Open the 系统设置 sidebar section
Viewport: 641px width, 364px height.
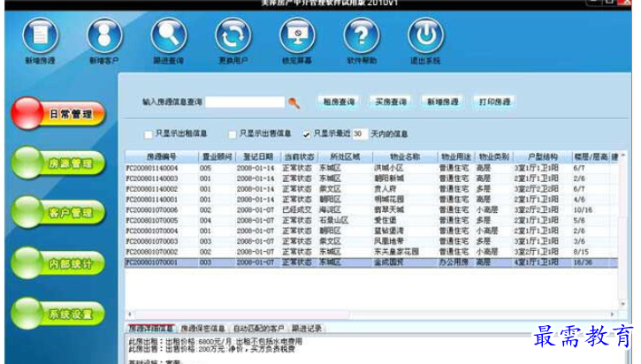click(58, 314)
